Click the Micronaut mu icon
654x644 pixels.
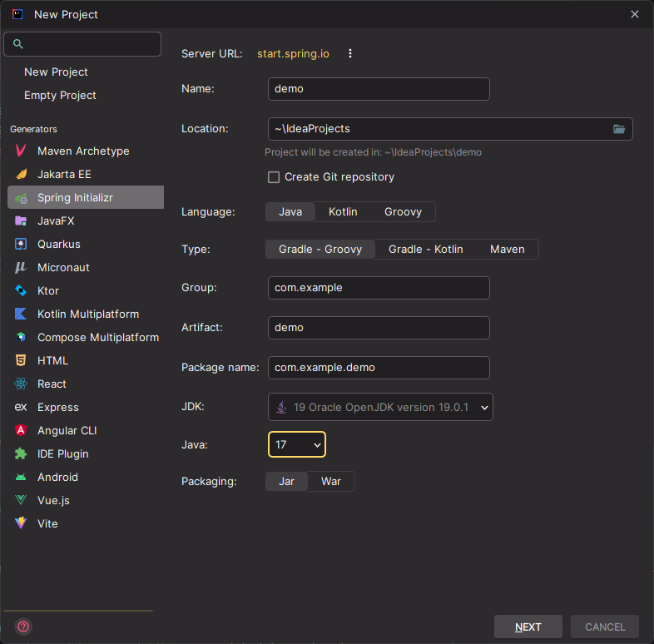pyautogui.click(x=21, y=267)
